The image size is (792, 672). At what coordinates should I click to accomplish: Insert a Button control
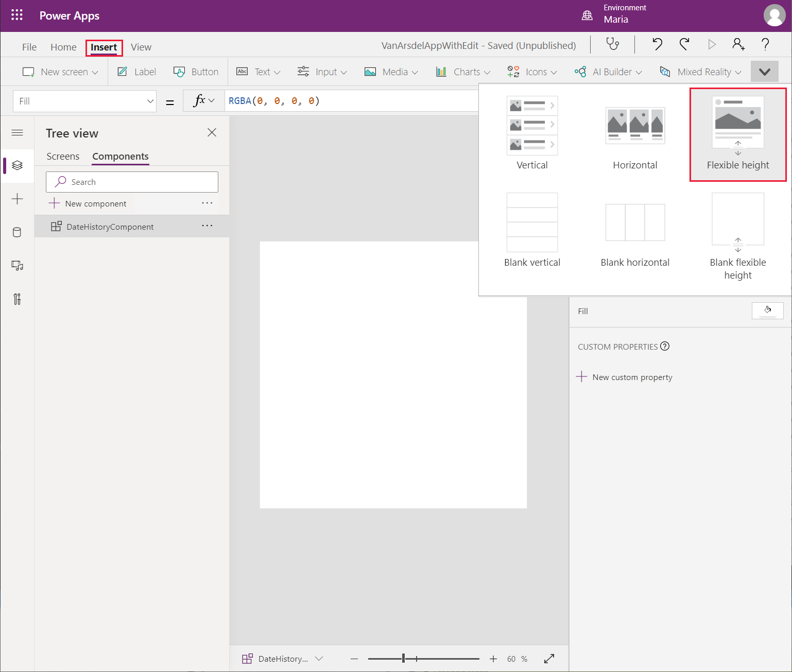(x=196, y=72)
